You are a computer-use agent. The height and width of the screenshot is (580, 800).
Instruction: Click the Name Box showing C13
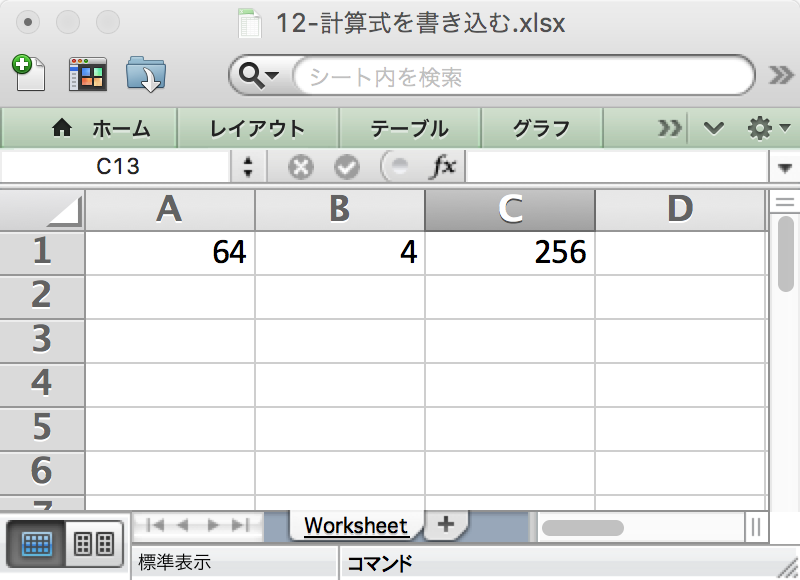click(x=120, y=167)
